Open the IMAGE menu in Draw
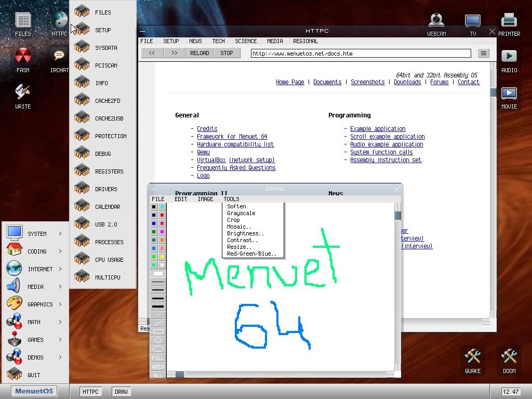This screenshot has width=532, height=399. coord(205,199)
